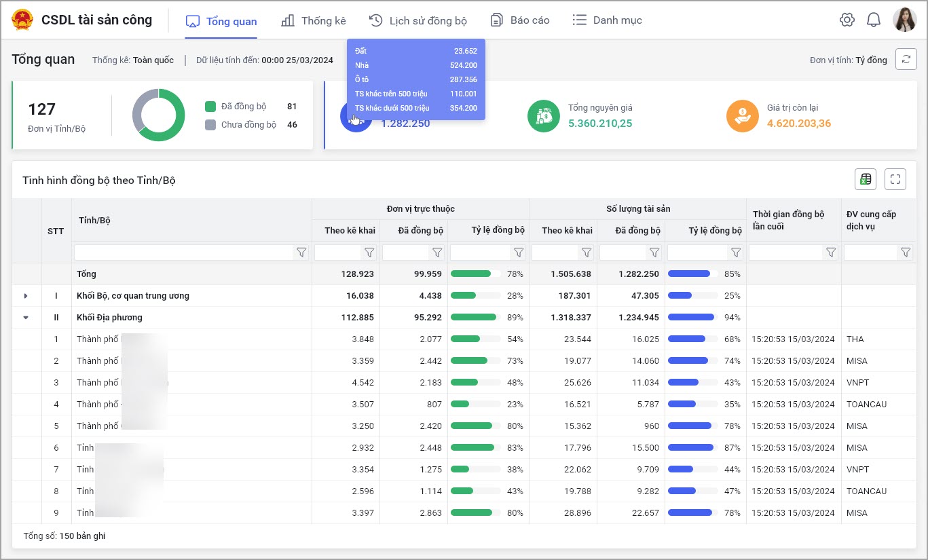Go to the Báo cáo tab
Screen dimensions: 928x560
[520, 21]
